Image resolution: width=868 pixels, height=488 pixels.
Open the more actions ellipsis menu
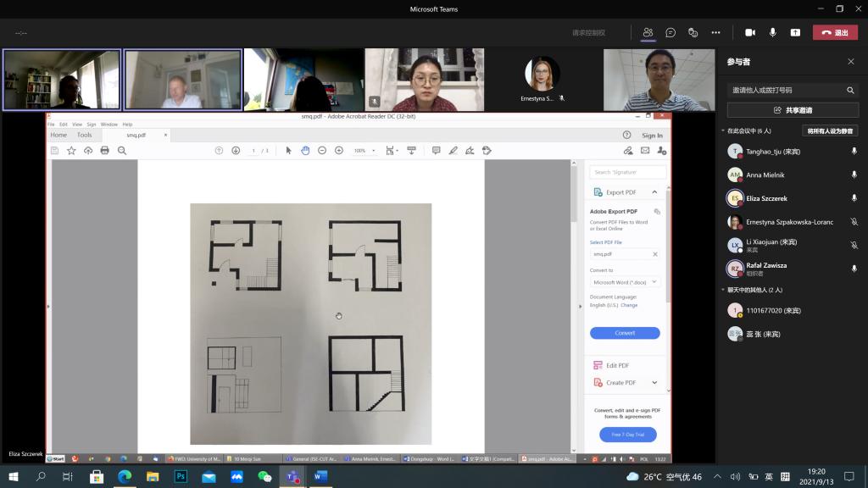tap(715, 32)
